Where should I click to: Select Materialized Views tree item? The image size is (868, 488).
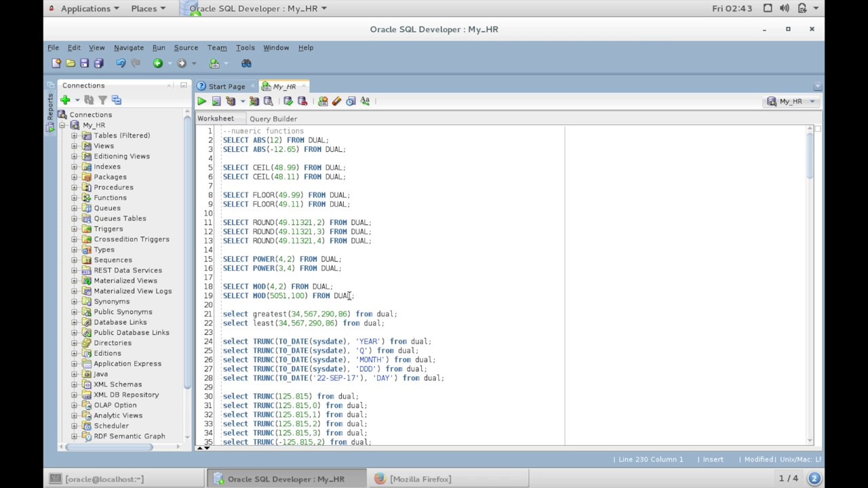[x=125, y=281]
